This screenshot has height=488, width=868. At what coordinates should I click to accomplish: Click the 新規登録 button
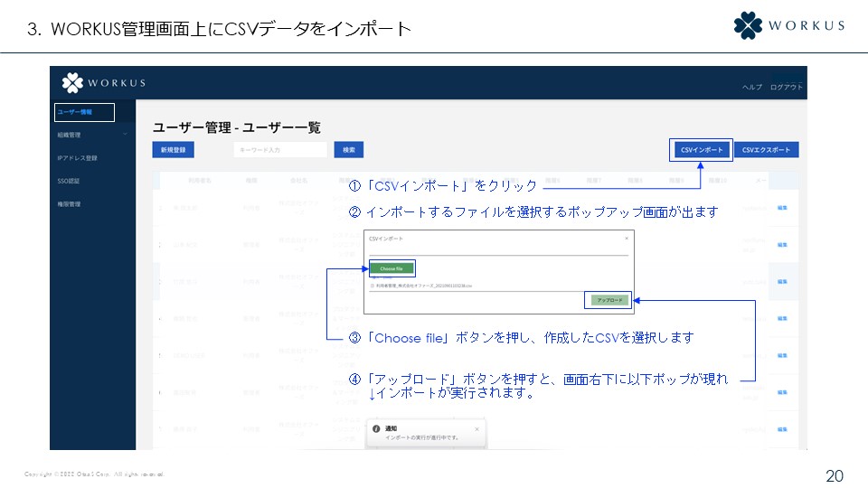click(174, 150)
